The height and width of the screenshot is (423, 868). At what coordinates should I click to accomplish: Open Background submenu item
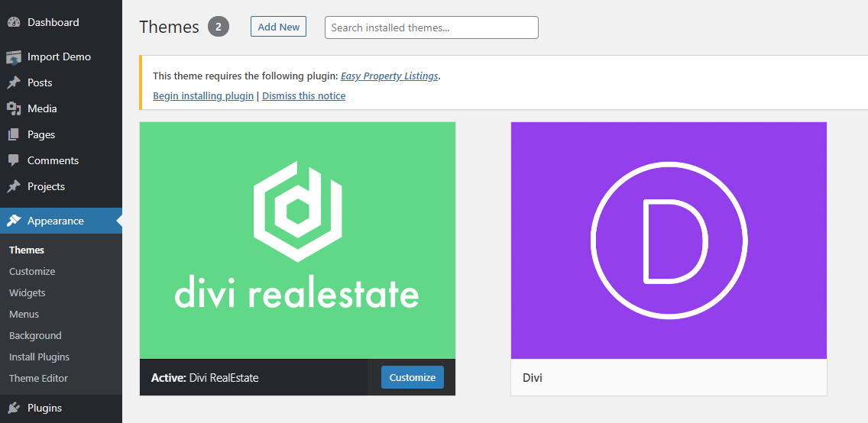(x=35, y=336)
